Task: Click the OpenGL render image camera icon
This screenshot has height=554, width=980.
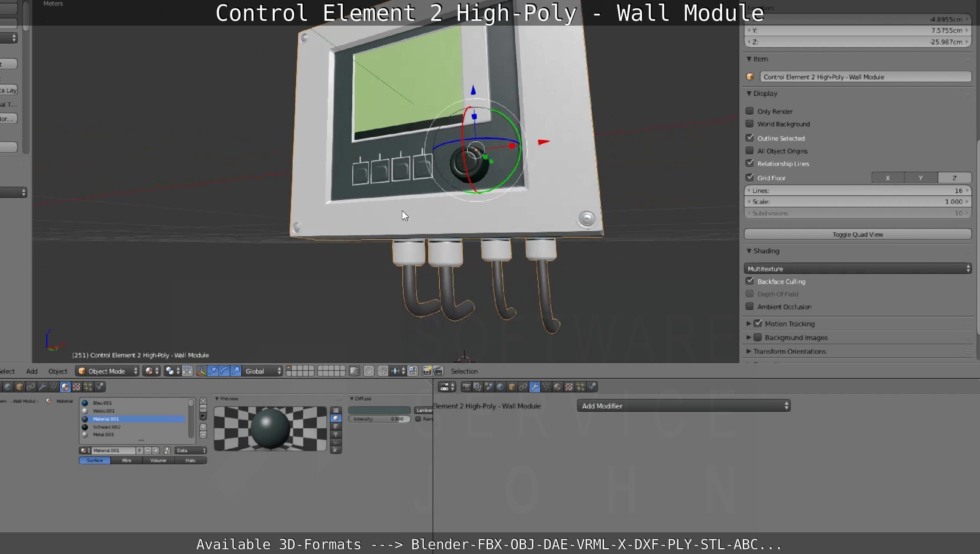Action: tap(427, 371)
